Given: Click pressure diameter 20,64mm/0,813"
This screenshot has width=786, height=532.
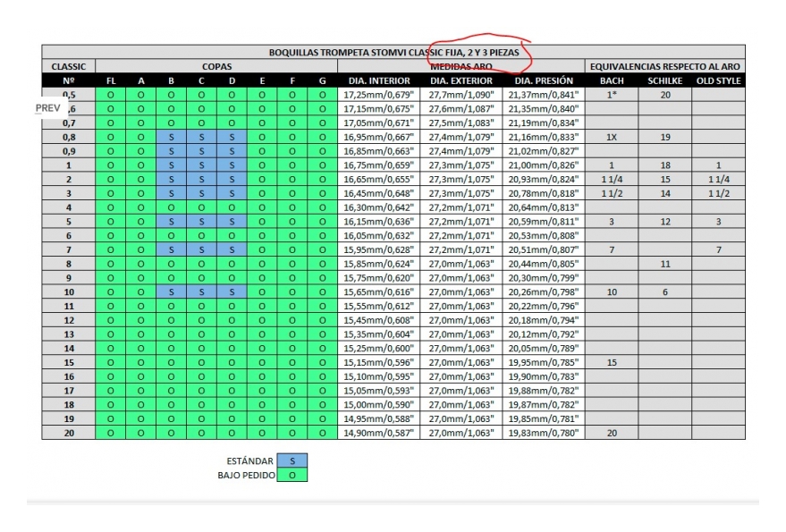Looking at the screenshot, I should coord(544,207).
